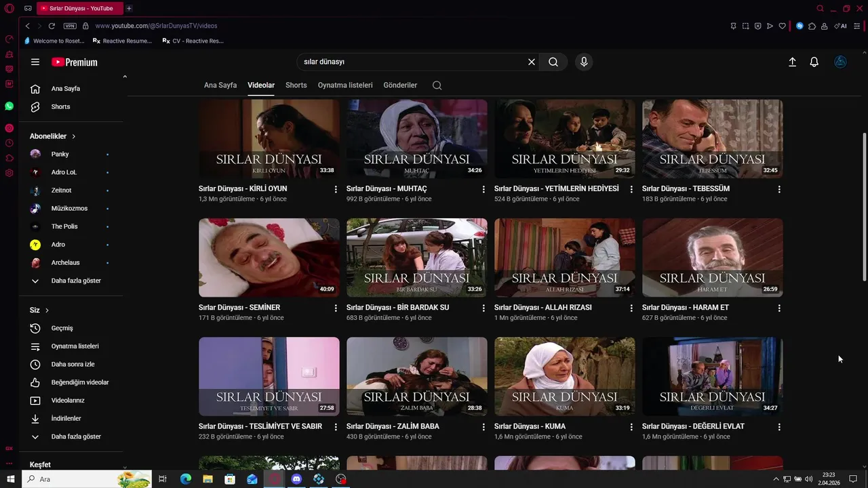Open File Explorer from the taskbar

pos(208,479)
